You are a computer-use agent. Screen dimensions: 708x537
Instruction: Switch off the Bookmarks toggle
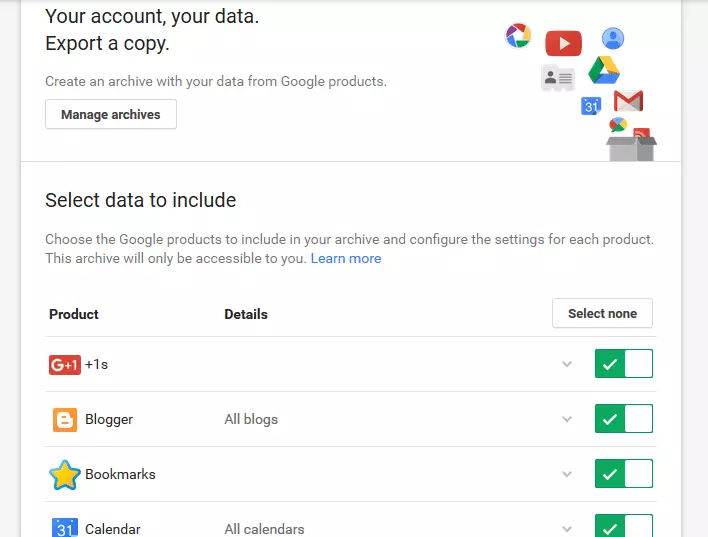pyautogui.click(x=624, y=474)
